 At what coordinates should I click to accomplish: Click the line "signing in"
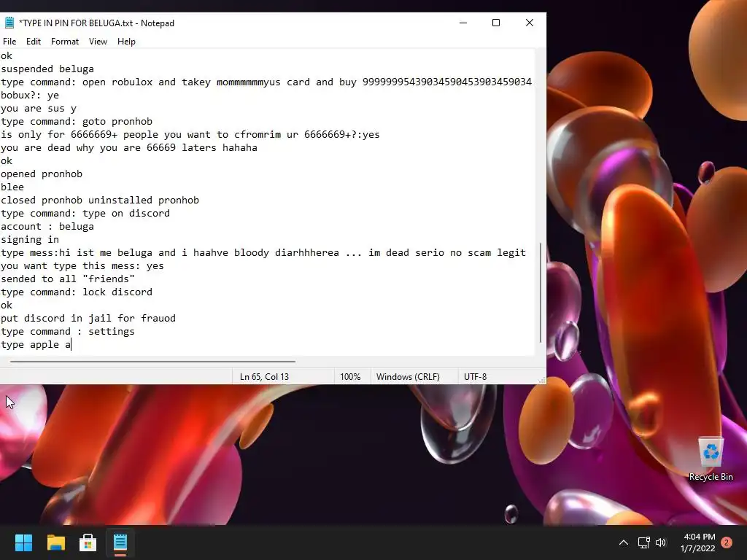pos(30,239)
